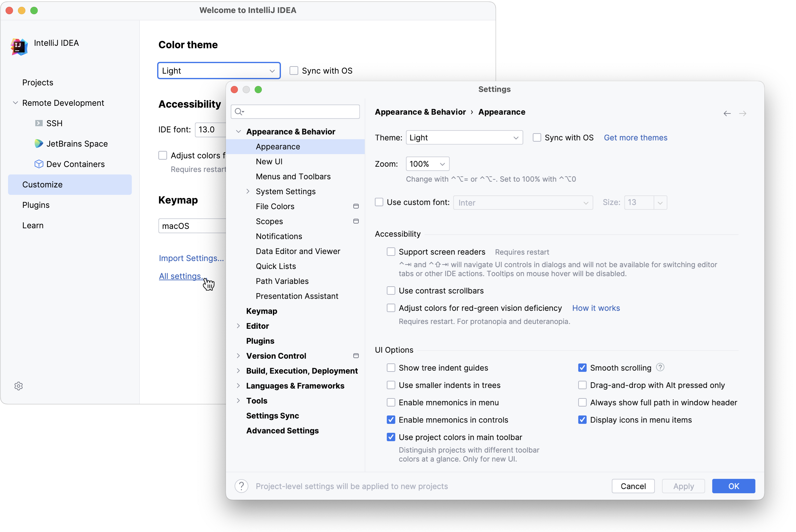Viewport: 796px width, 532px height.
Task: Select Plugins in Welcome sidebar
Action: [x=70, y=205]
